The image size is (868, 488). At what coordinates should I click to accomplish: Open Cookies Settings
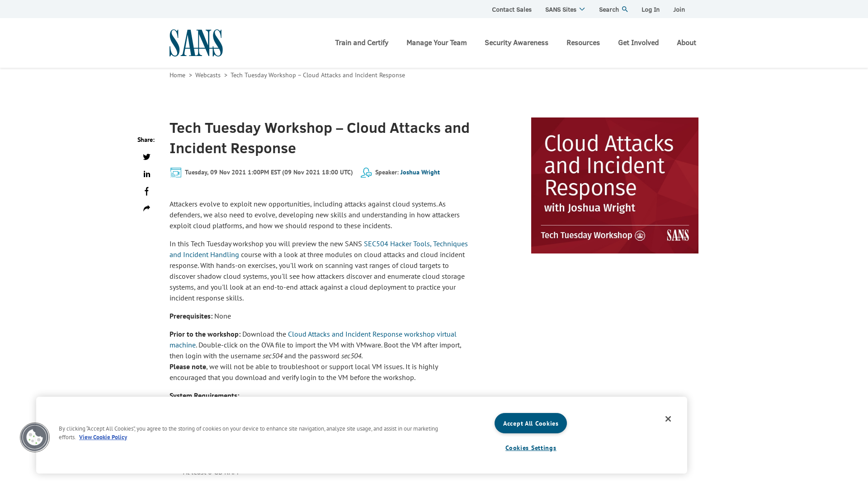tap(531, 448)
